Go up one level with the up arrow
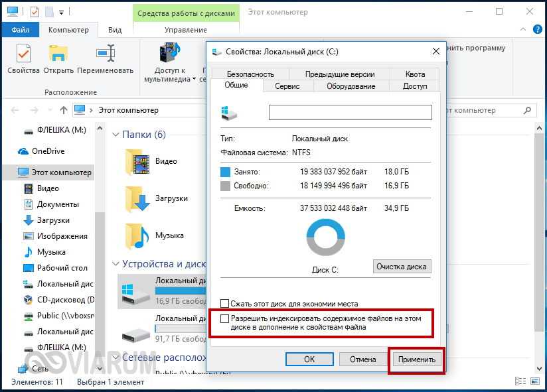Viewport: 547px width, 392px height. click(x=64, y=110)
